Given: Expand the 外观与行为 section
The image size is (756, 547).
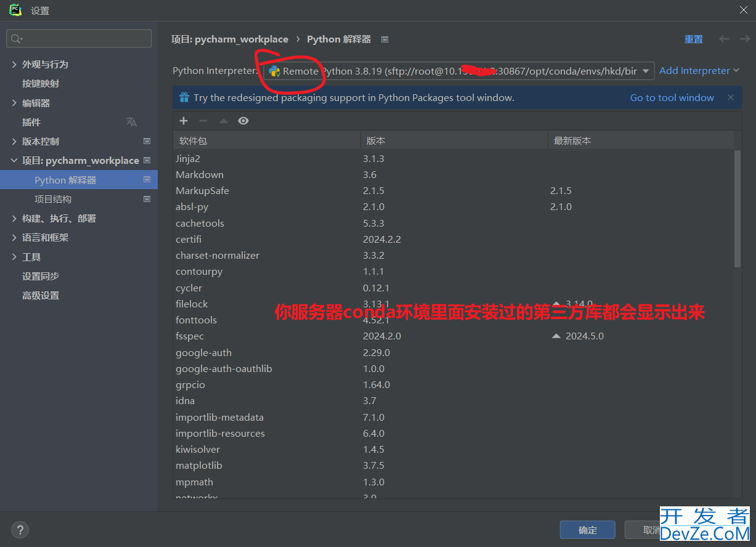Looking at the screenshot, I should pos(14,64).
